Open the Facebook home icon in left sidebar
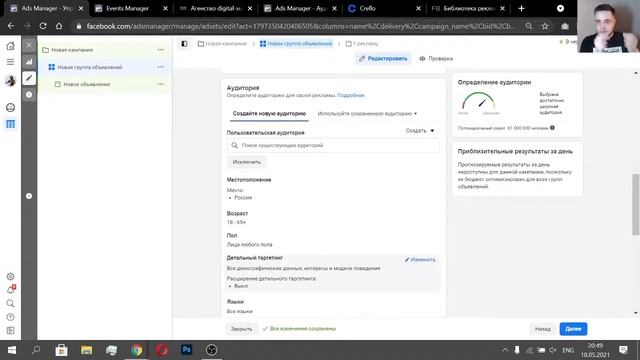 click(x=11, y=46)
